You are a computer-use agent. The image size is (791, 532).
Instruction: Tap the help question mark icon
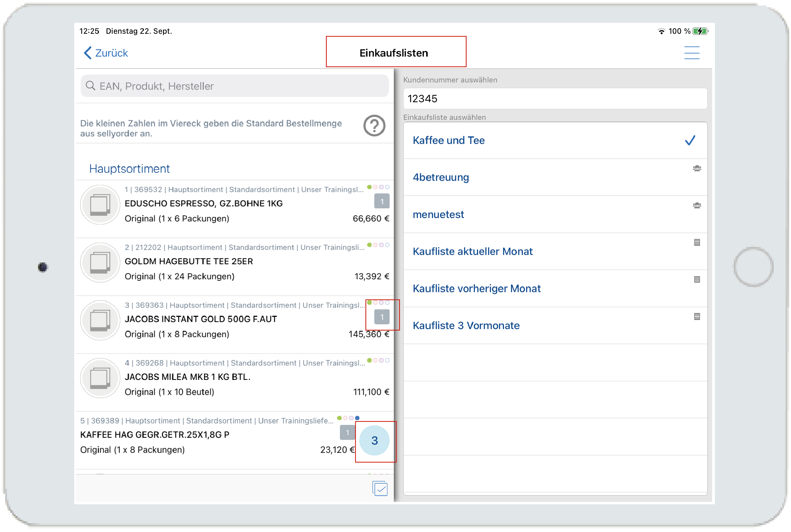click(374, 126)
